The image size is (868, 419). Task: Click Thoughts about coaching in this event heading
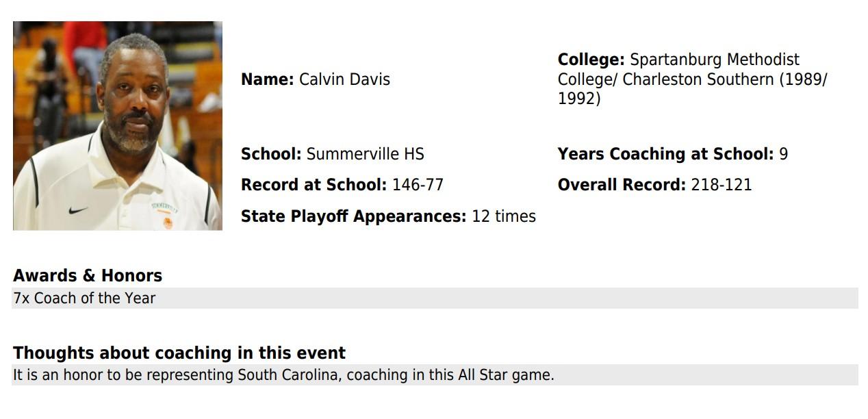[179, 353]
